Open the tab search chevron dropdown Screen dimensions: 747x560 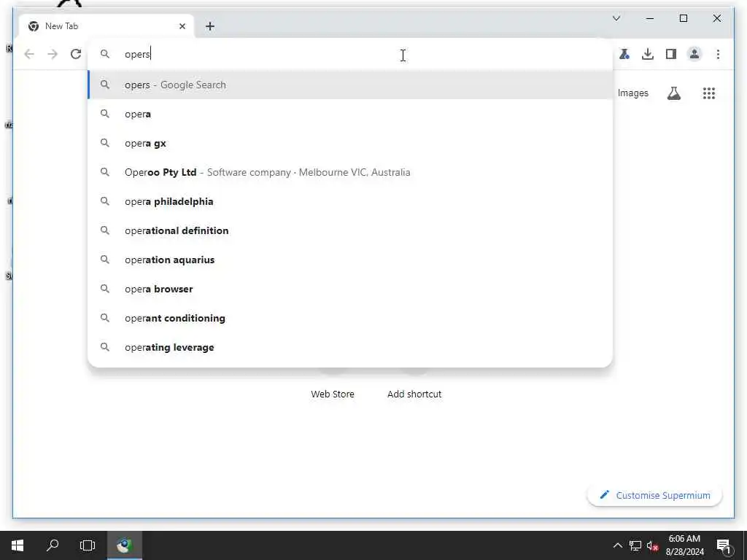coord(616,18)
